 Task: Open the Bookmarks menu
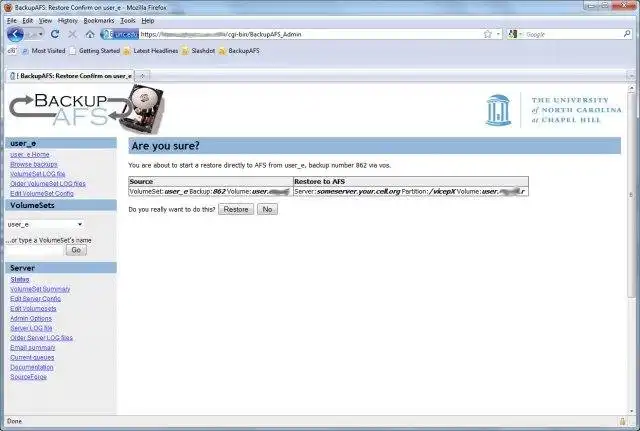click(x=99, y=20)
